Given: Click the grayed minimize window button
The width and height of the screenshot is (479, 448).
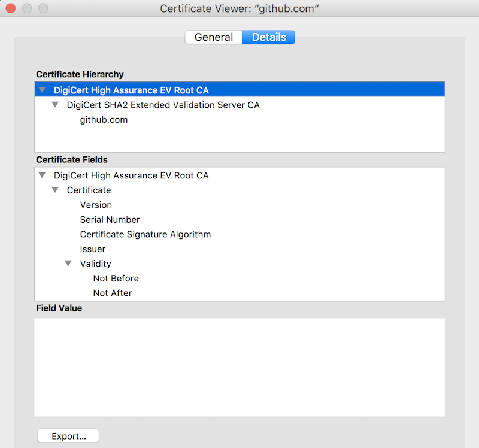Looking at the screenshot, I should [x=27, y=8].
